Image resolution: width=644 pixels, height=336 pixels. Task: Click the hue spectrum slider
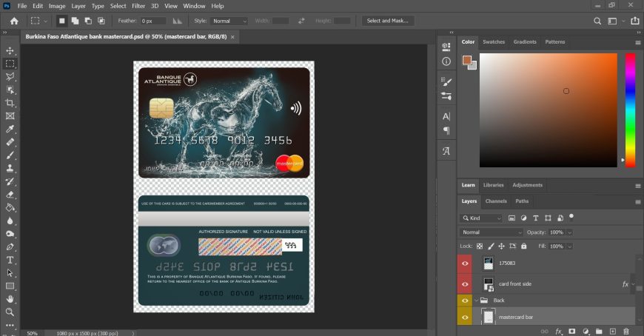click(630, 110)
